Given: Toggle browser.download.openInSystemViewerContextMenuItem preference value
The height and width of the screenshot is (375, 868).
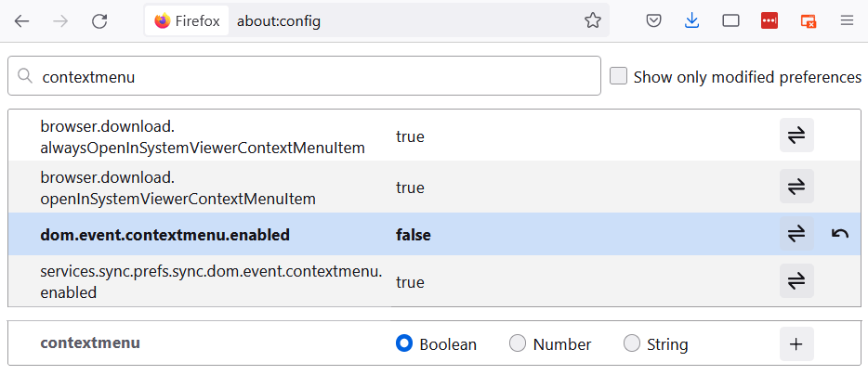Looking at the screenshot, I should (796, 187).
